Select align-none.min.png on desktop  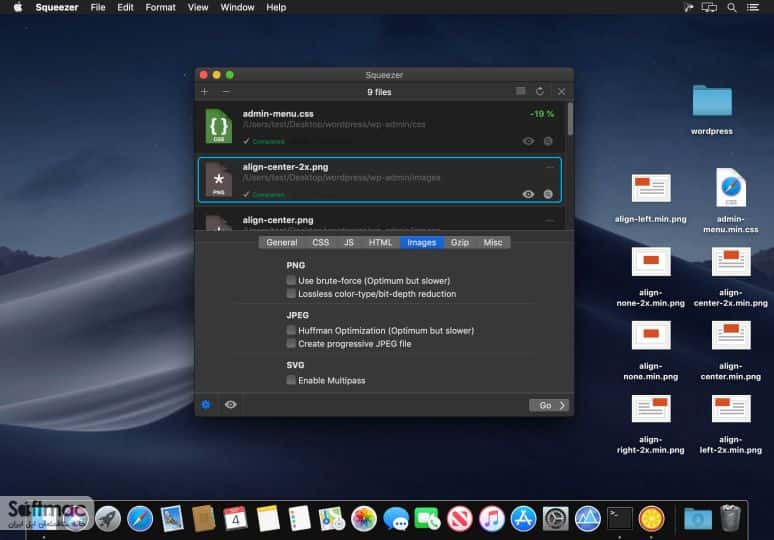pos(651,335)
